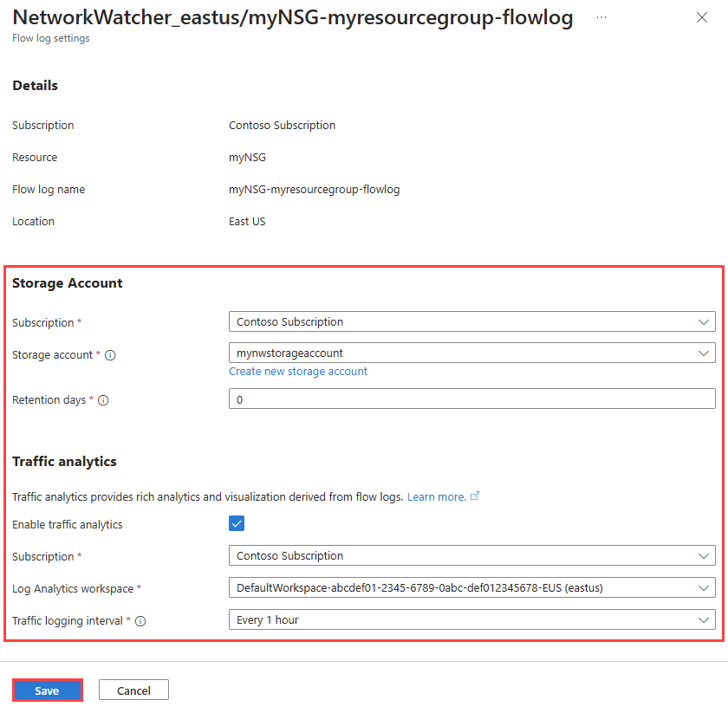Click Contoso Subscription value under Details
Viewport: 728px width, 713px height.
click(x=282, y=126)
